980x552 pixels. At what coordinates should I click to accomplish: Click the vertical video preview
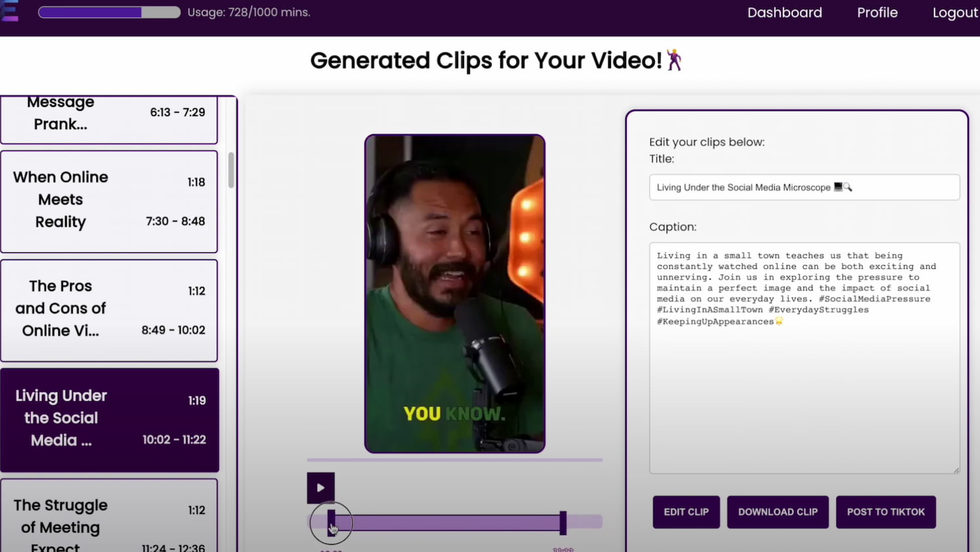[x=454, y=294]
